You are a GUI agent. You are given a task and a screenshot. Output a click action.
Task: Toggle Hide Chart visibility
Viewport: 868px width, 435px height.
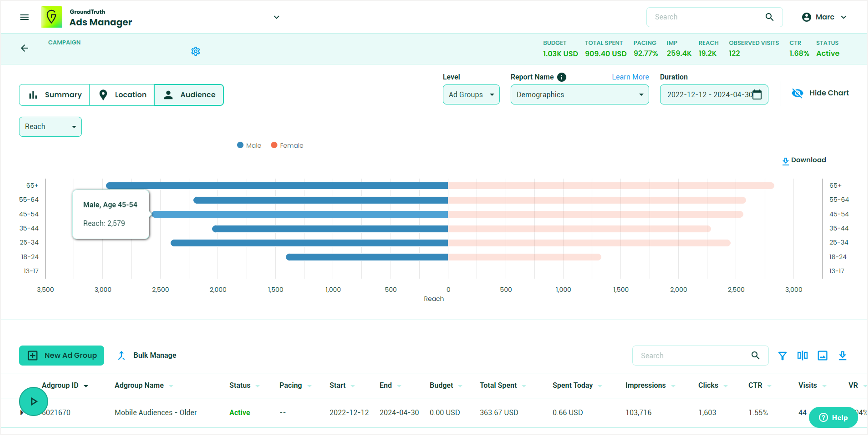point(820,93)
